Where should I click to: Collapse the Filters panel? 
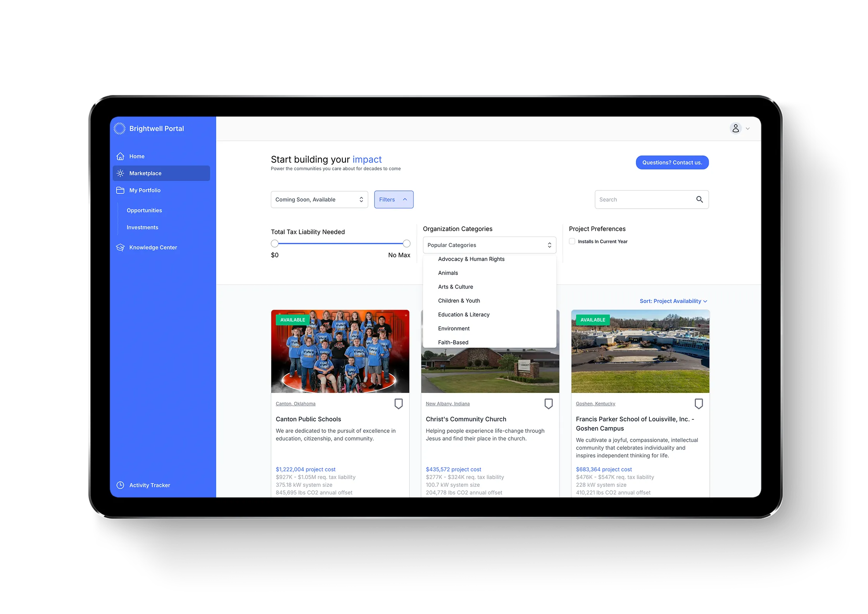pos(393,199)
